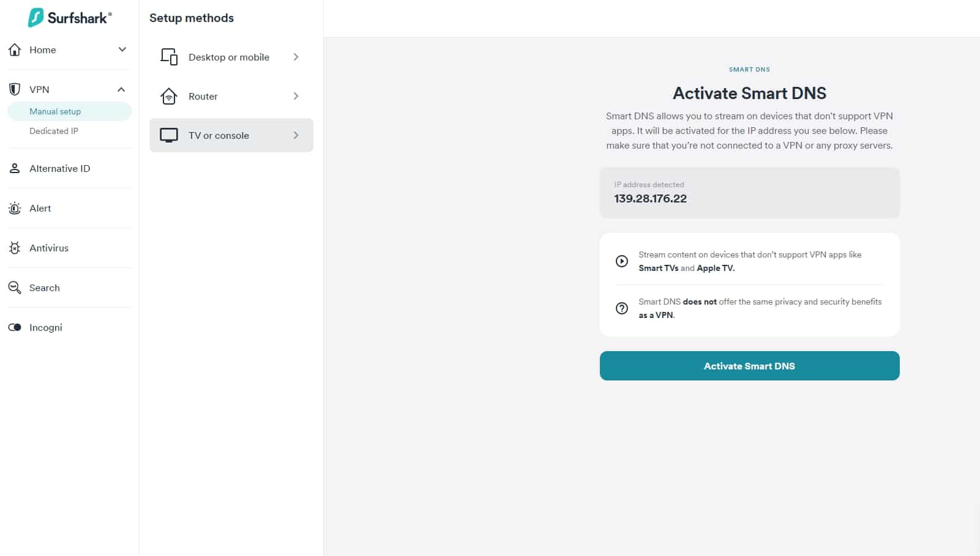Open the Alert section

(x=69, y=208)
